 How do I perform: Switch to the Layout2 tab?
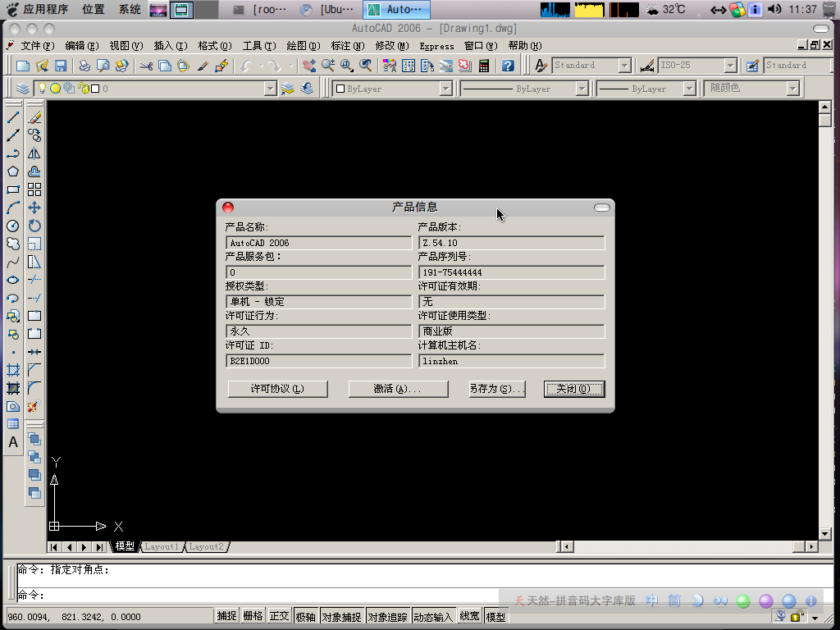206,546
